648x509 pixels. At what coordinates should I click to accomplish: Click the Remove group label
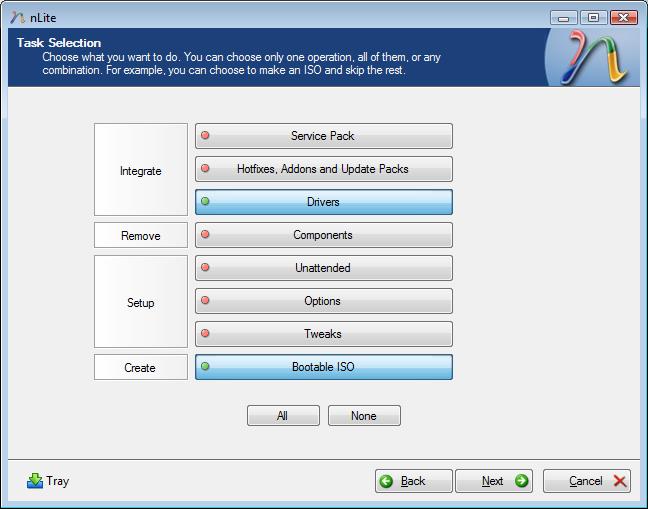[x=141, y=235]
